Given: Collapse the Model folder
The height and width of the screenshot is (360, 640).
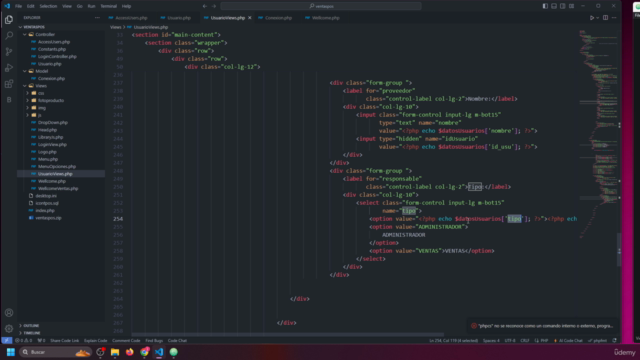Looking at the screenshot, I should point(24,71).
